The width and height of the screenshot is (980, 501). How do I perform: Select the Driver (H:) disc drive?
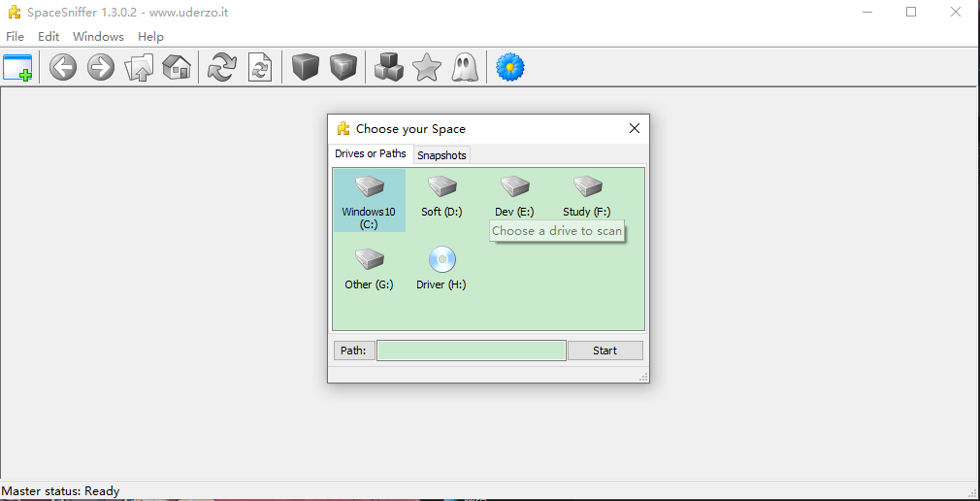click(441, 270)
